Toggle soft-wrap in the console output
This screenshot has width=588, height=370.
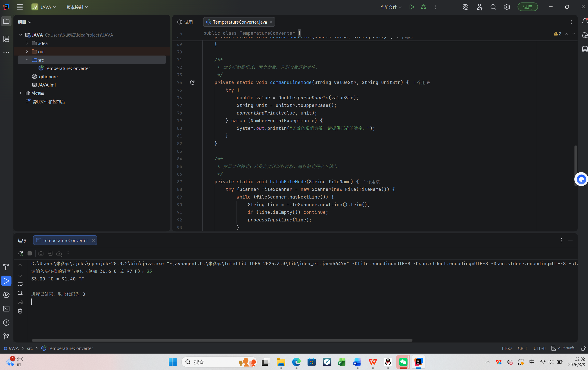click(20, 284)
